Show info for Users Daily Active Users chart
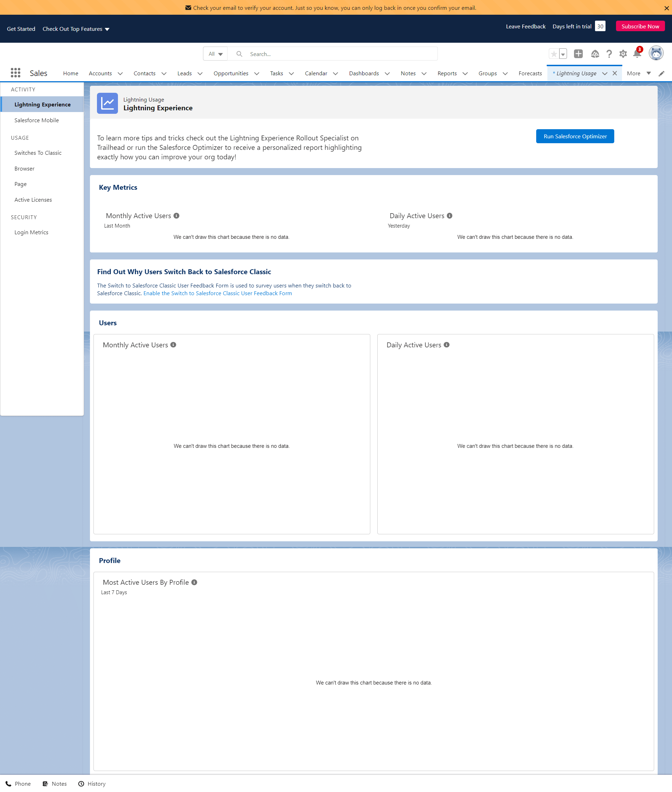The width and height of the screenshot is (672, 792). click(x=447, y=345)
